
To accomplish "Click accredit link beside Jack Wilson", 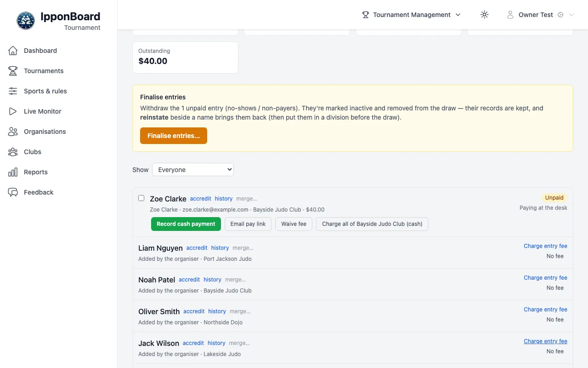I will click(x=193, y=343).
